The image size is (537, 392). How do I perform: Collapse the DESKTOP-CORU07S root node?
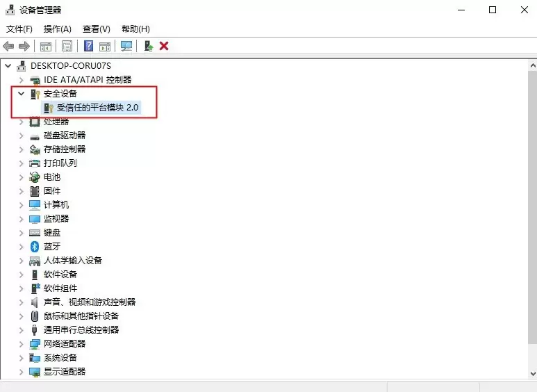pyautogui.click(x=8, y=65)
